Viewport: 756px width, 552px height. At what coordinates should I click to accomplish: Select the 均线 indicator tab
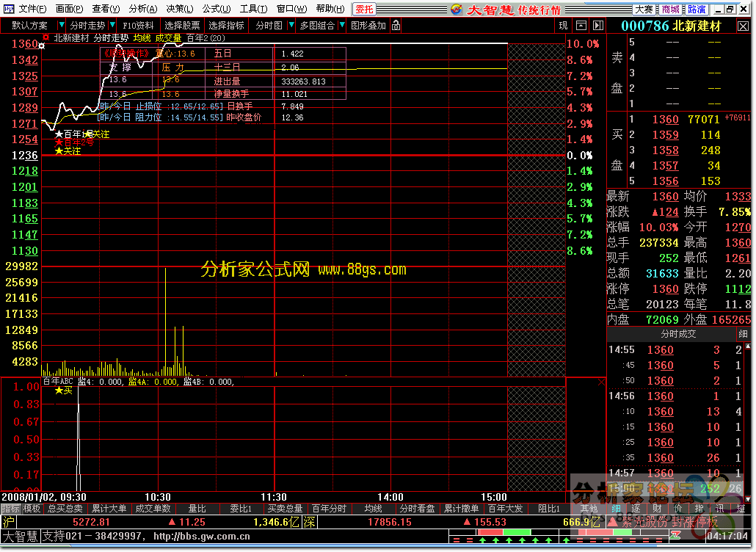[x=373, y=509]
